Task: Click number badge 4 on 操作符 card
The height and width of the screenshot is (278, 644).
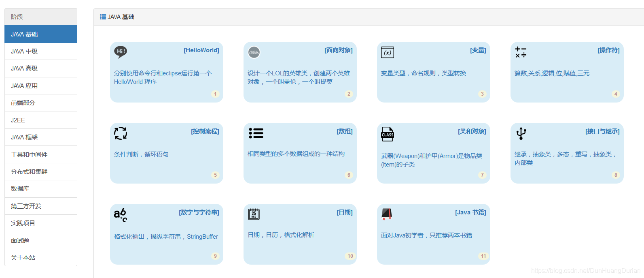Action: [x=616, y=94]
